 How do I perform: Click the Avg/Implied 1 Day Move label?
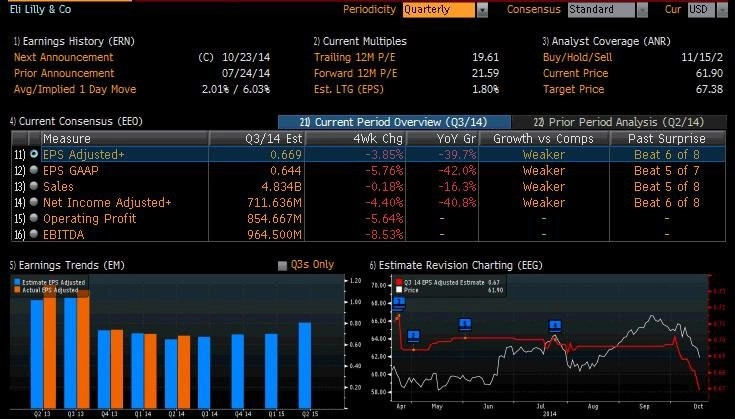75,89
